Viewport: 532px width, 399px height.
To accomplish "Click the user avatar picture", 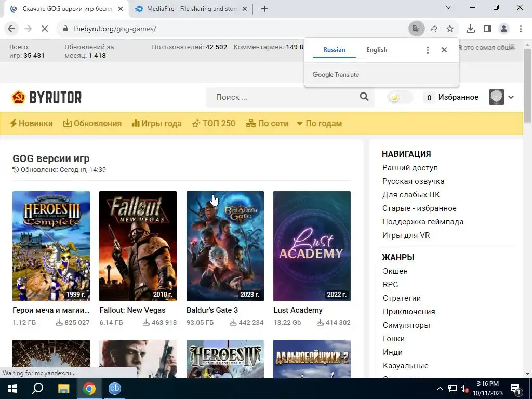I will [x=496, y=97].
